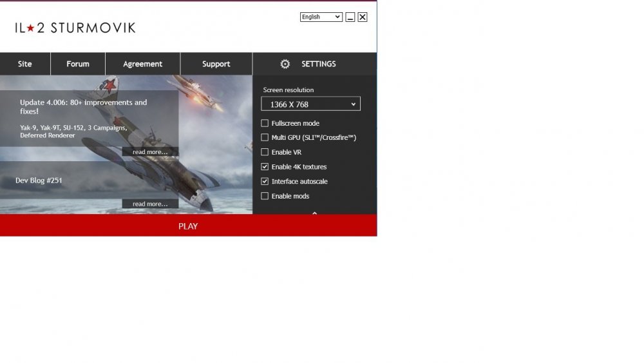
Task: Click the Dev Blog #251 title
Action: pyautogui.click(x=39, y=180)
